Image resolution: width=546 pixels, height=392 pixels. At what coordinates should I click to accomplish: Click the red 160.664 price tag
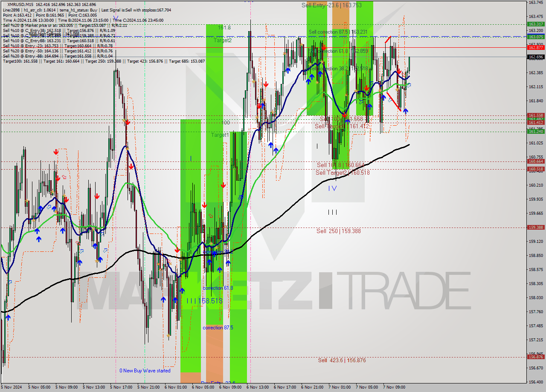(536, 161)
